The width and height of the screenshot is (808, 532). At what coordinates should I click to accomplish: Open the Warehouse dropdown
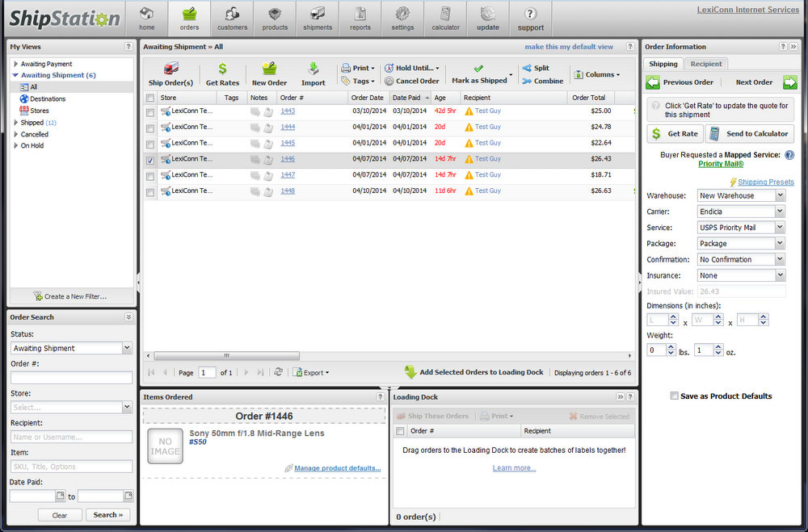781,195
